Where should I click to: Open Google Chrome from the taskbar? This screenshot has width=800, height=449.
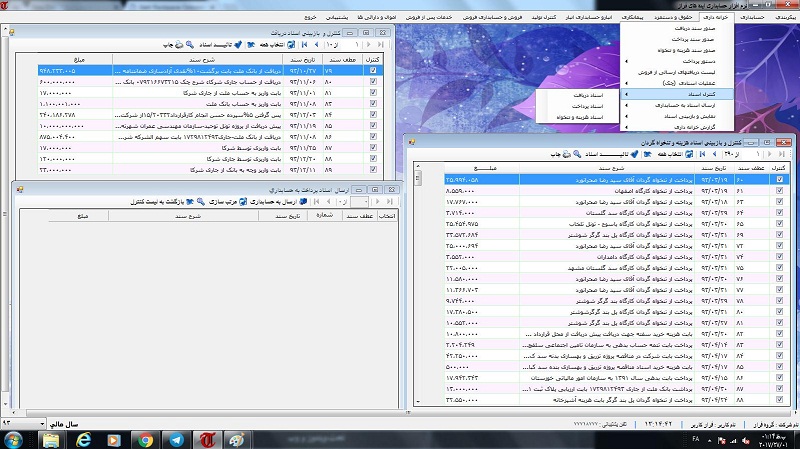click(x=145, y=439)
